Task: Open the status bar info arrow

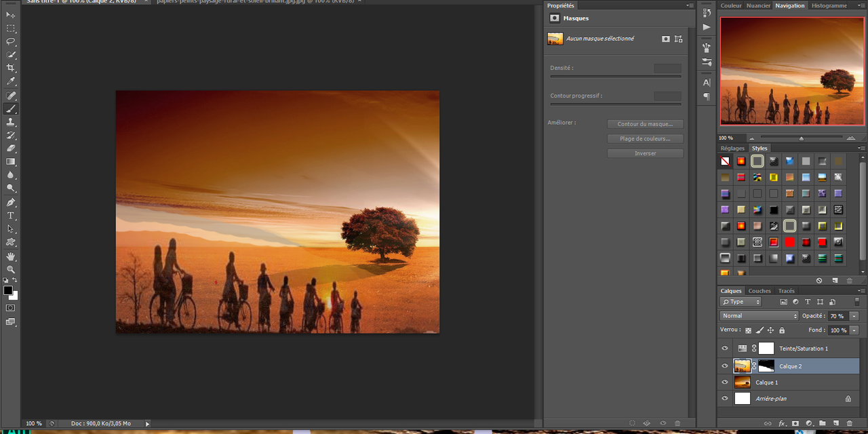Action: pyautogui.click(x=147, y=424)
